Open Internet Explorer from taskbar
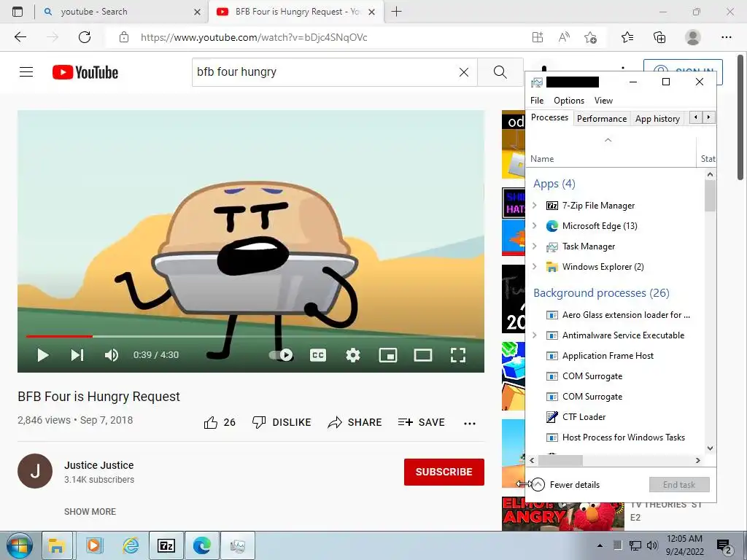 [x=131, y=545]
